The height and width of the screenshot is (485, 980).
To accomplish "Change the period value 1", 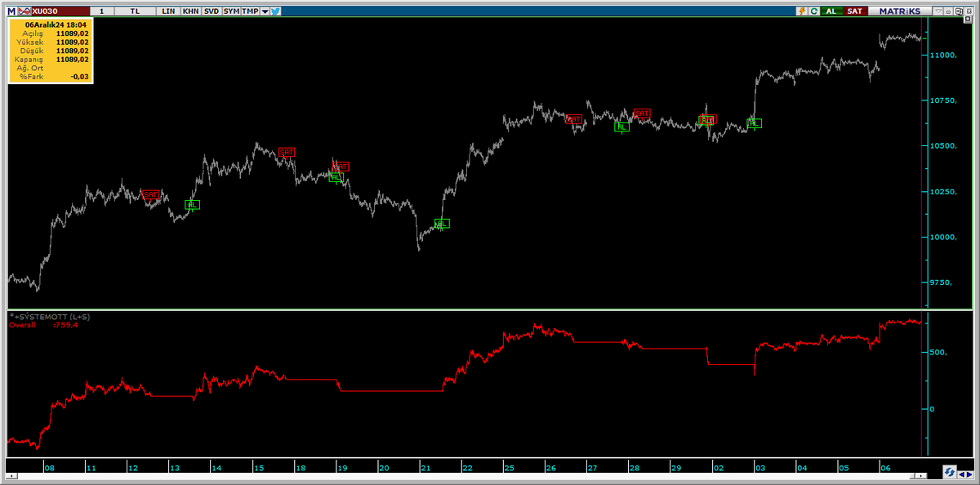I will pyautogui.click(x=102, y=11).
